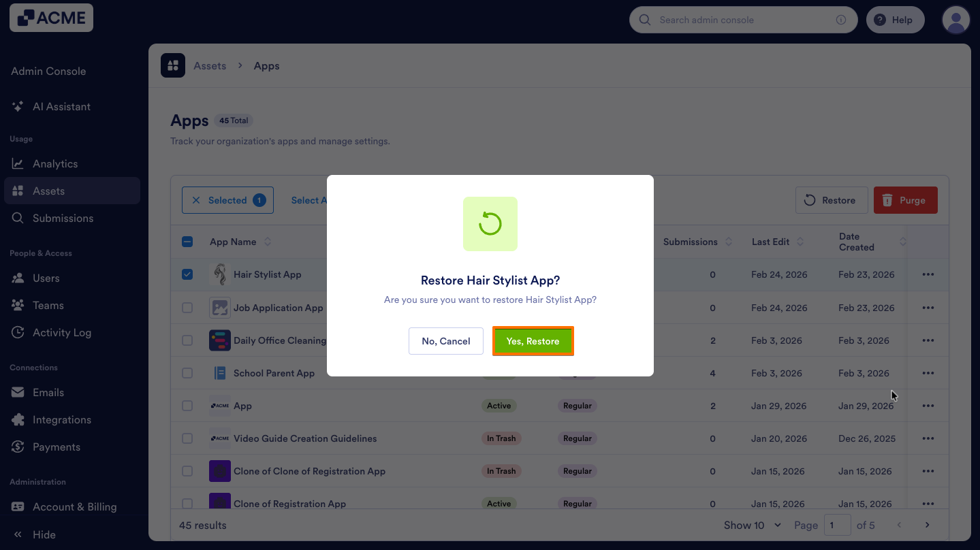Viewport: 980px width, 550px height.
Task: Dismiss the dialog with No, Cancel
Action: point(446,341)
